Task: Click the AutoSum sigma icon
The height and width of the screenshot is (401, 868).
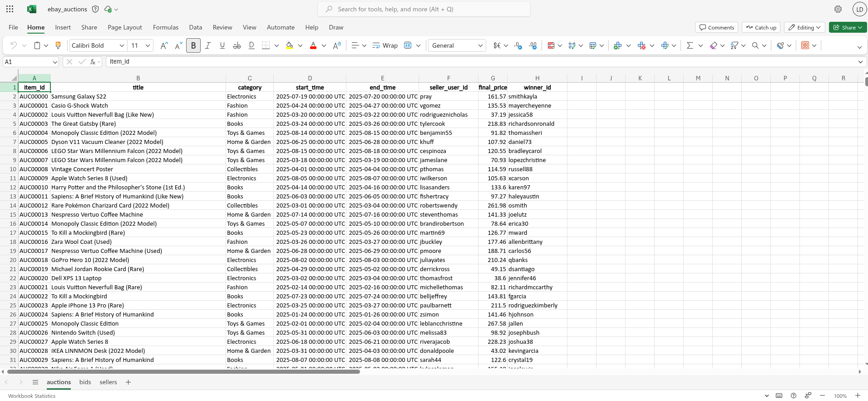Action: tap(690, 45)
